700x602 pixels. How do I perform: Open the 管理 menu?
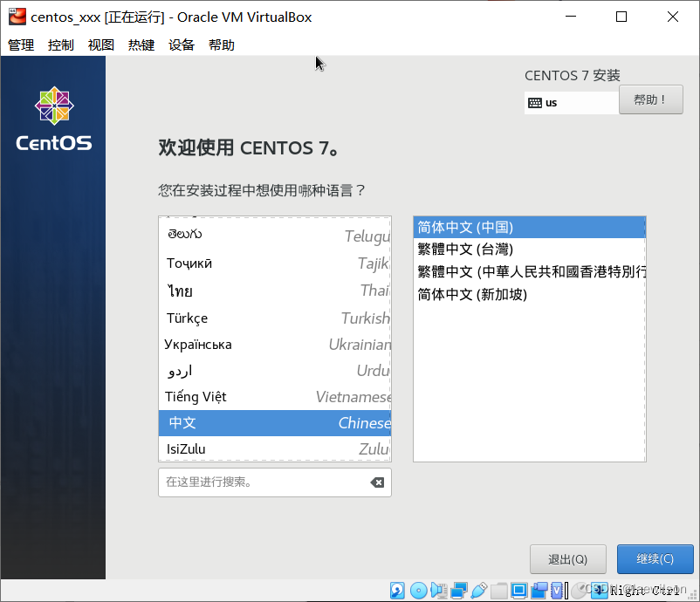point(21,44)
